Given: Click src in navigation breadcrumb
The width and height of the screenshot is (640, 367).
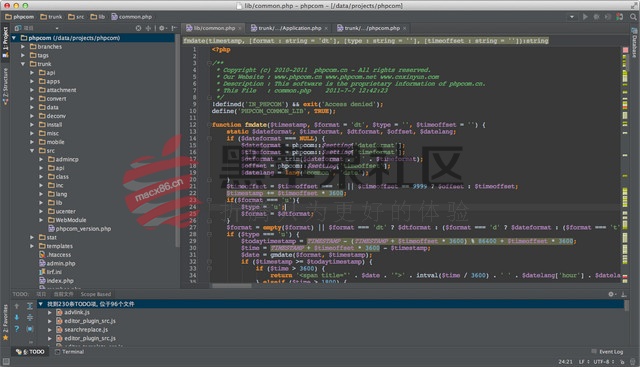Looking at the screenshot, I should click(x=76, y=17).
